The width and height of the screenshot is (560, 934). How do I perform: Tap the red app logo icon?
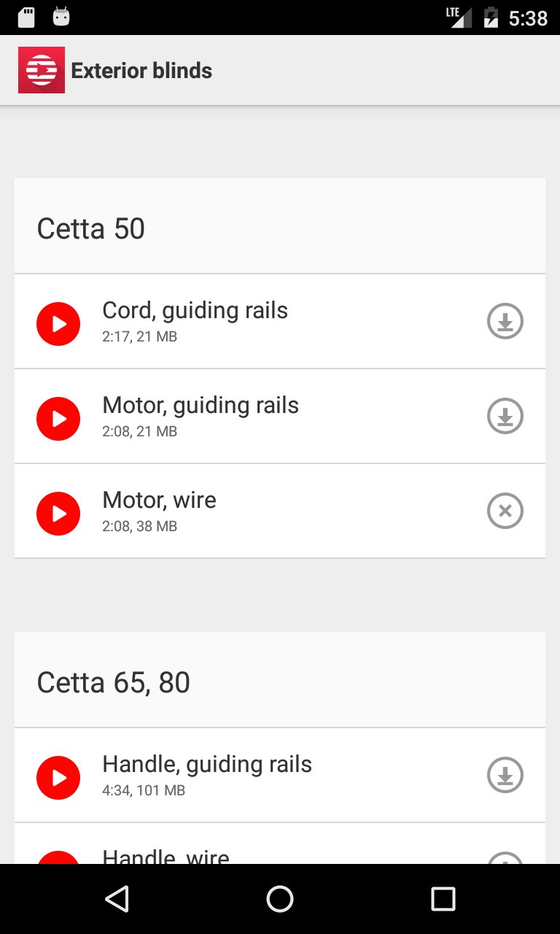click(42, 70)
